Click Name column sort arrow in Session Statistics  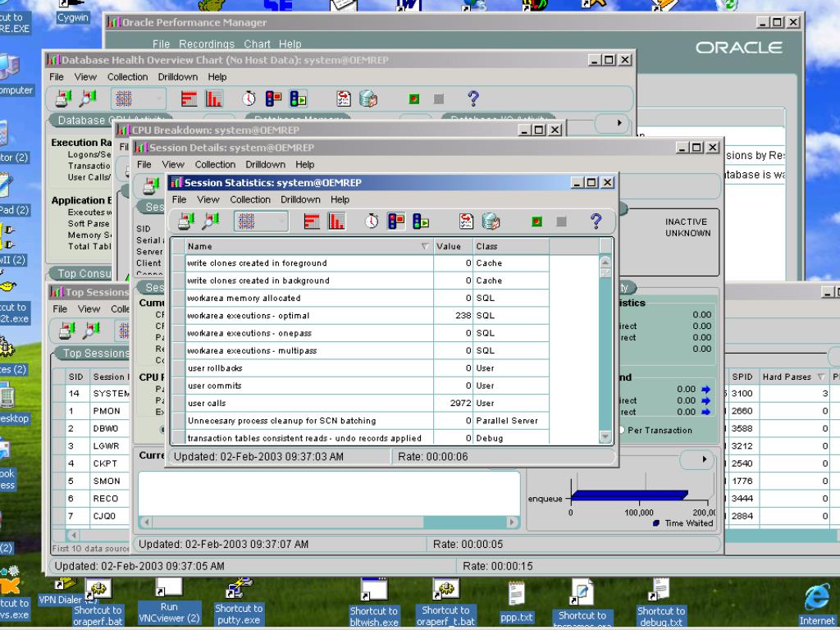tap(425, 246)
